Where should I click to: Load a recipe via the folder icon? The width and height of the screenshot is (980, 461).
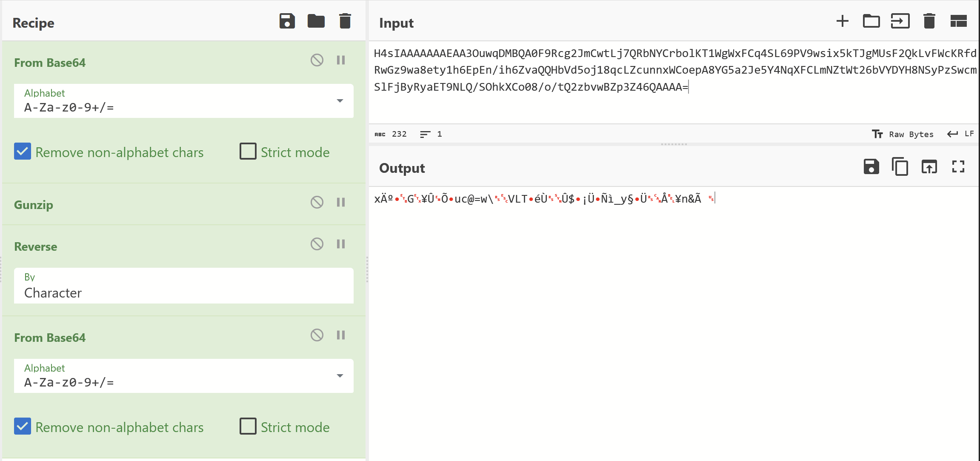click(316, 21)
